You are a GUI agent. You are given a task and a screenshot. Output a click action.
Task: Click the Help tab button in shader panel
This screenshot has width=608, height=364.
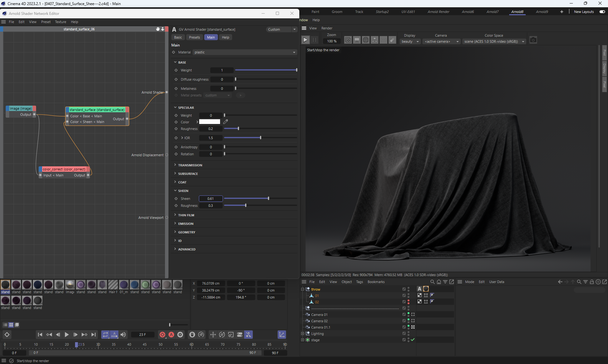point(225,37)
